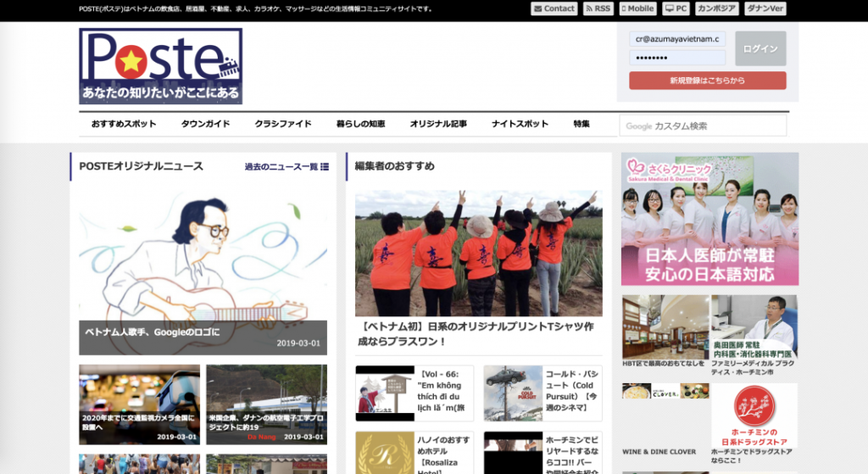Open the Cold Pursuit movie thumbnail
868x474 pixels.
tap(513, 393)
